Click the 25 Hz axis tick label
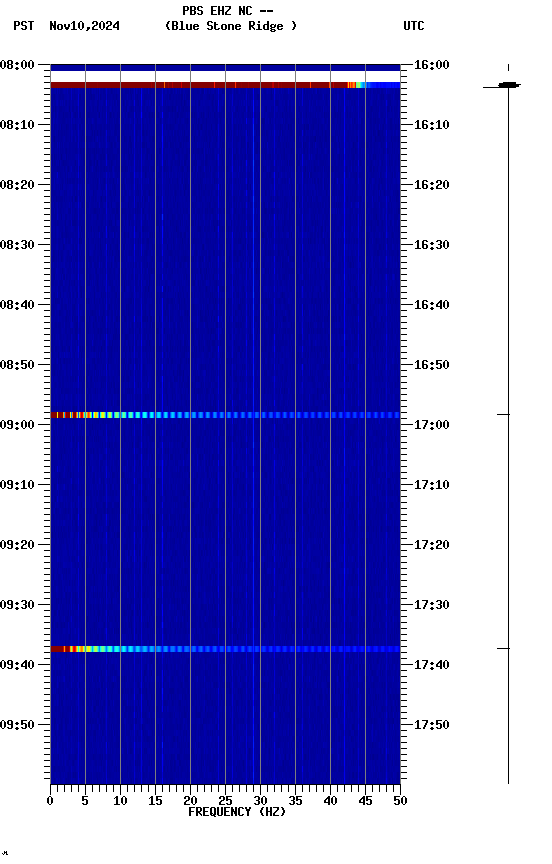 click(x=225, y=801)
